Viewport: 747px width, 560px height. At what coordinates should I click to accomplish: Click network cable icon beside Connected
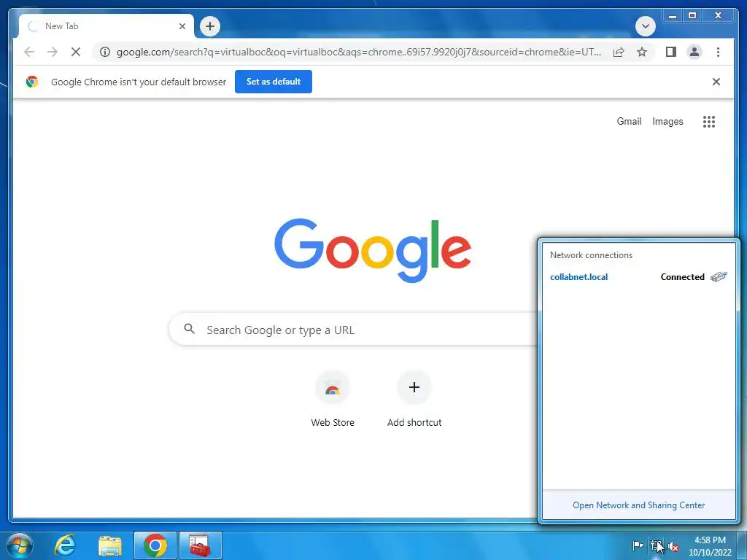coord(719,276)
